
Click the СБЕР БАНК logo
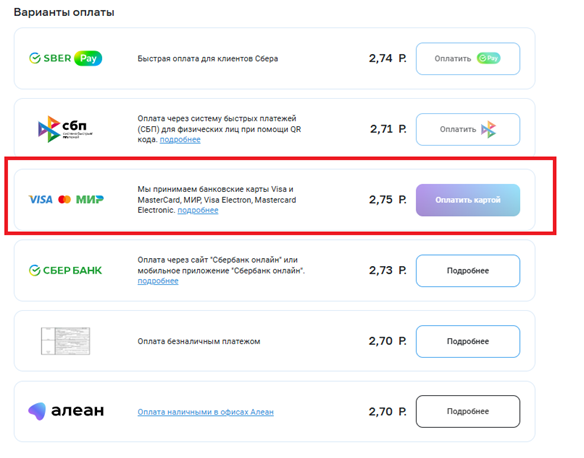[65, 270]
